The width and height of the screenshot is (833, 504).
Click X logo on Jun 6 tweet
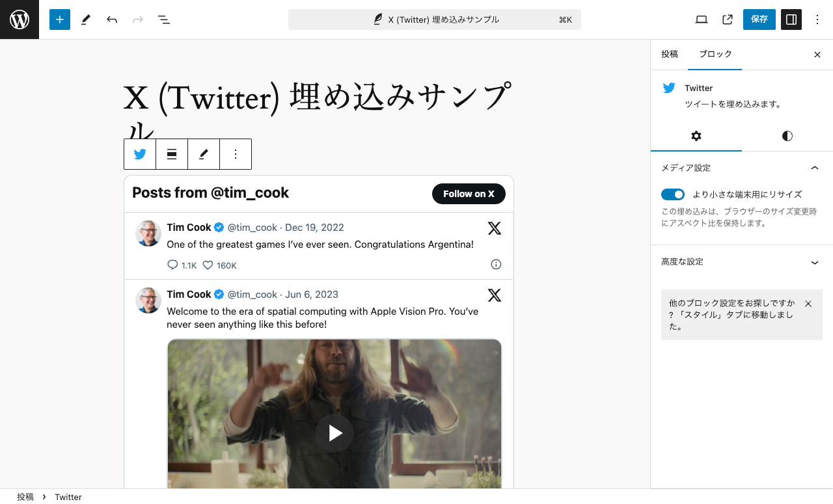click(x=495, y=295)
